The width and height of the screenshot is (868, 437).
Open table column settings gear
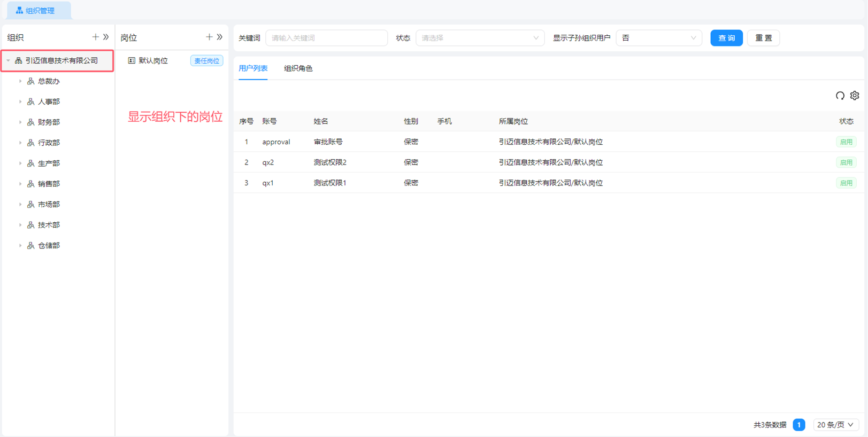pos(855,96)
